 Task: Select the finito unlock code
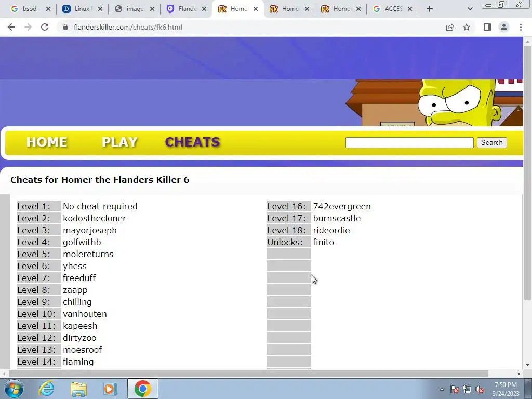click(323, 242)
